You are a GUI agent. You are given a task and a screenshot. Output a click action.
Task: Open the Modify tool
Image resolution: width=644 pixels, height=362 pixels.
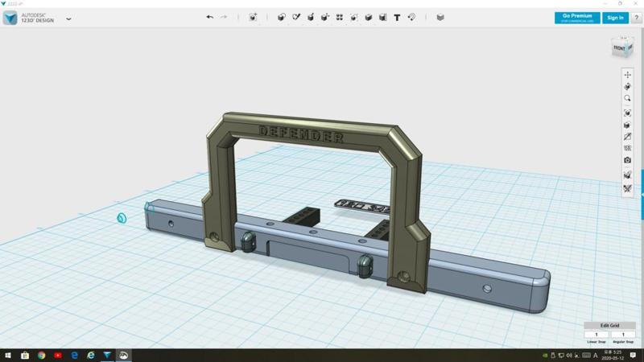click(325, 17)
